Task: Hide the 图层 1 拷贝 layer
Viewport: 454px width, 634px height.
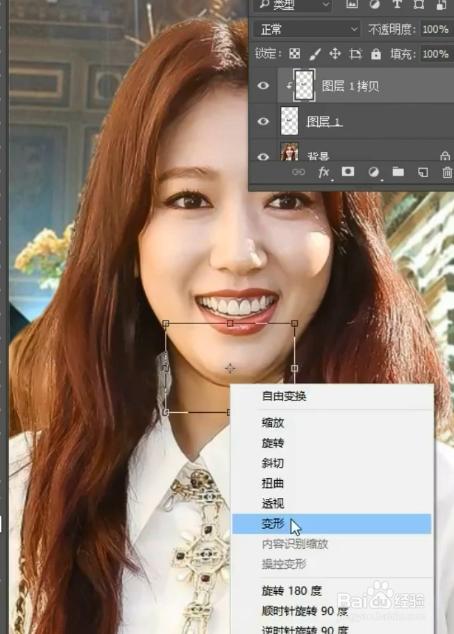Action: point(263,86)
